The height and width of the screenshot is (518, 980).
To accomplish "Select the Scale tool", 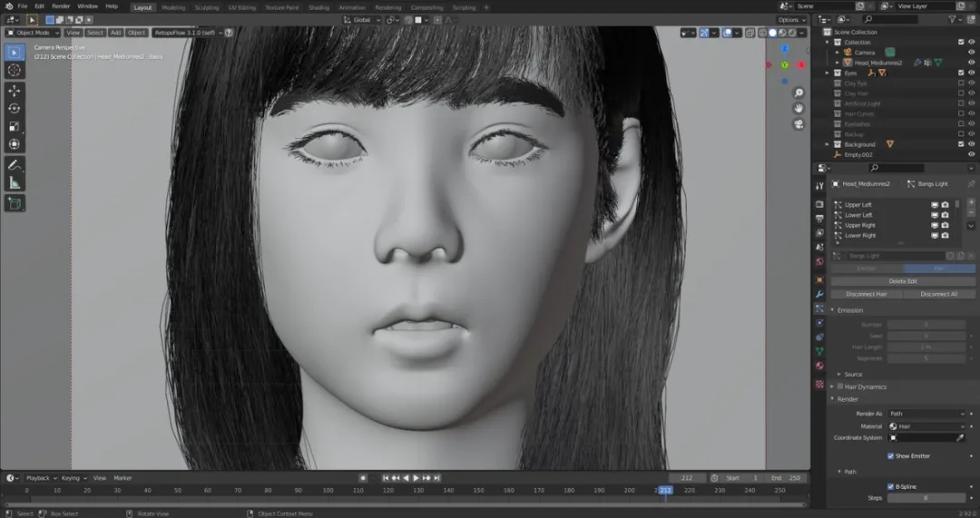I will click(15, 126).
